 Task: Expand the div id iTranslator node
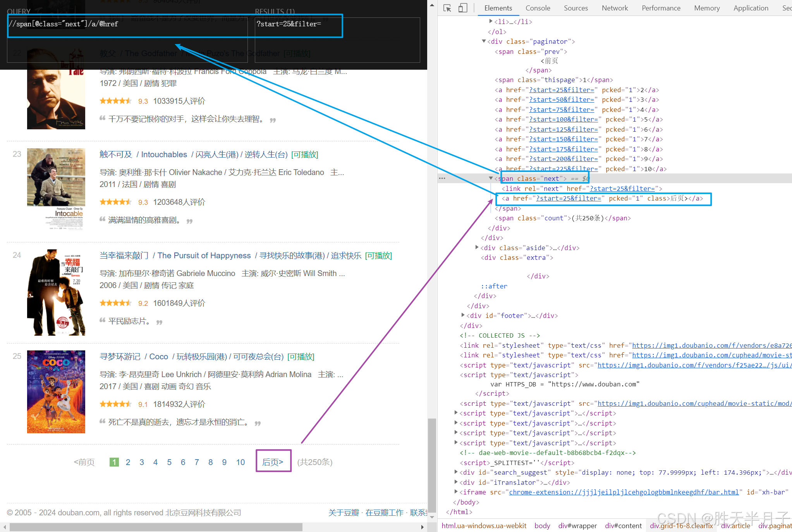(x=456, y=482)
